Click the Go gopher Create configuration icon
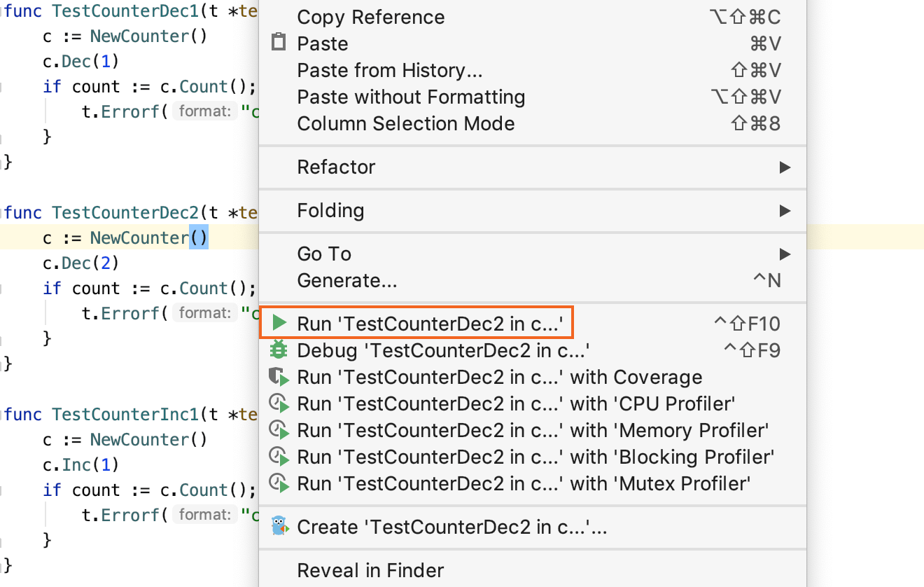 pos(279,526)
